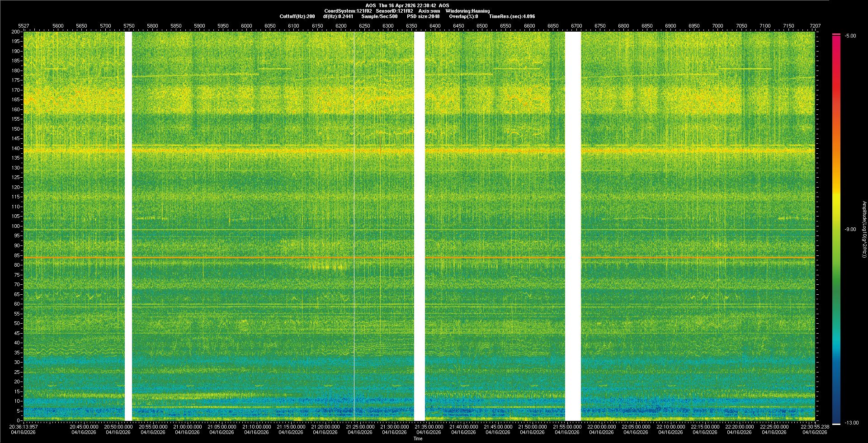Select the 6500 top axis label
This screenshot has width=868, height=443.
(482, 26)
